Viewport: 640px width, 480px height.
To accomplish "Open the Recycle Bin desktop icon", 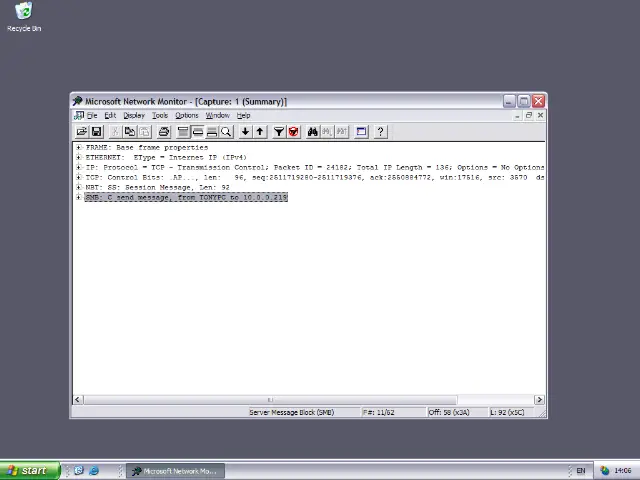I will point(24,17).
